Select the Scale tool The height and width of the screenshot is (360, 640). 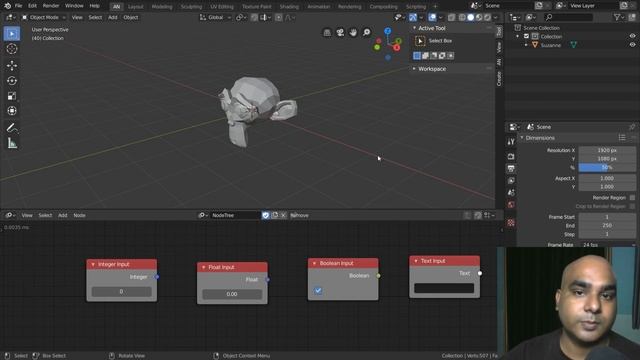12,96
